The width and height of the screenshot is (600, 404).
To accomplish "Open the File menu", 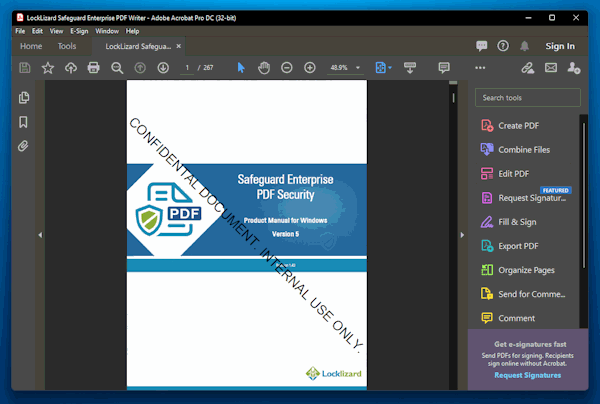I will (20, 31).
